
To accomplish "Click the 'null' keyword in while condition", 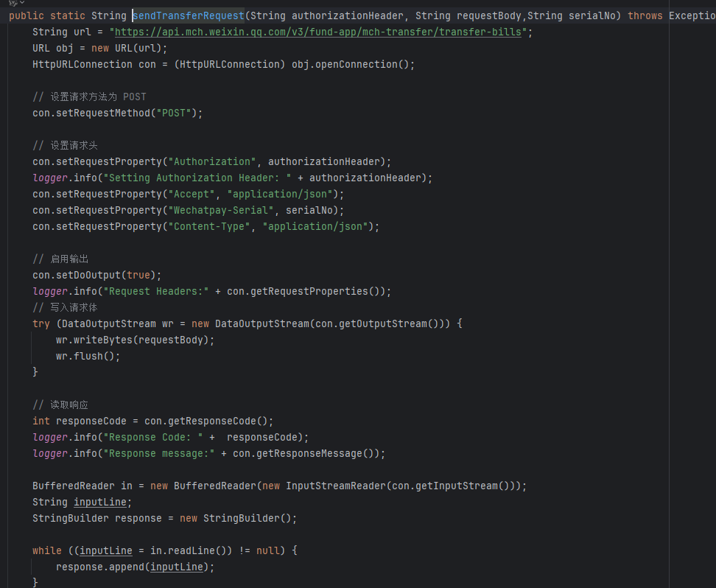I will tap(268, 551).
